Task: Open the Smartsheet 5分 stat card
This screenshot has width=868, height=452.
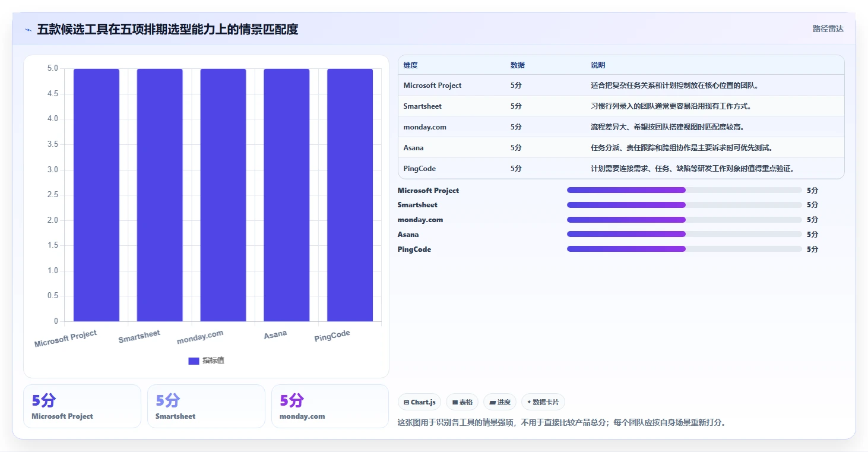Action: click(206, 406)
